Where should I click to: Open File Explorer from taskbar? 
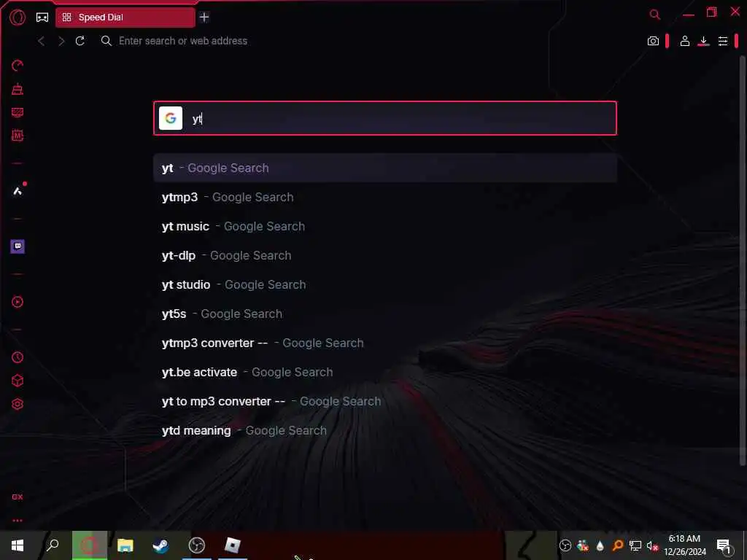[125, 545]
